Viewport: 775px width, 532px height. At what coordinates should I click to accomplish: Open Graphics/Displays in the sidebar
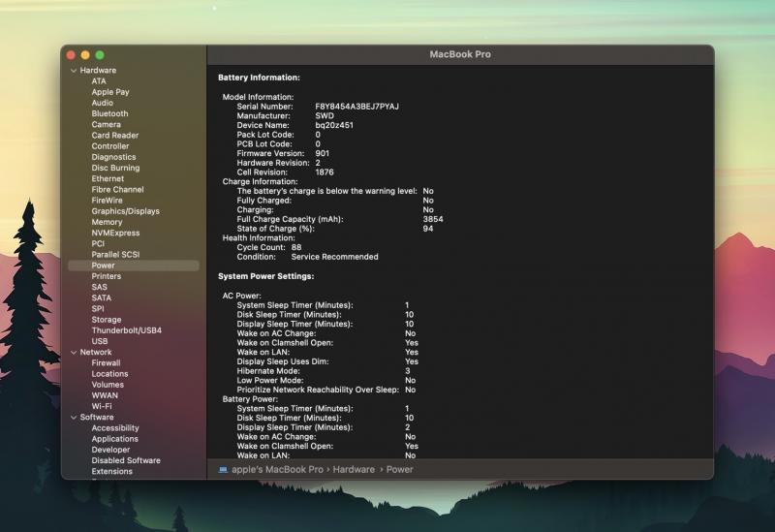point(126,211)
